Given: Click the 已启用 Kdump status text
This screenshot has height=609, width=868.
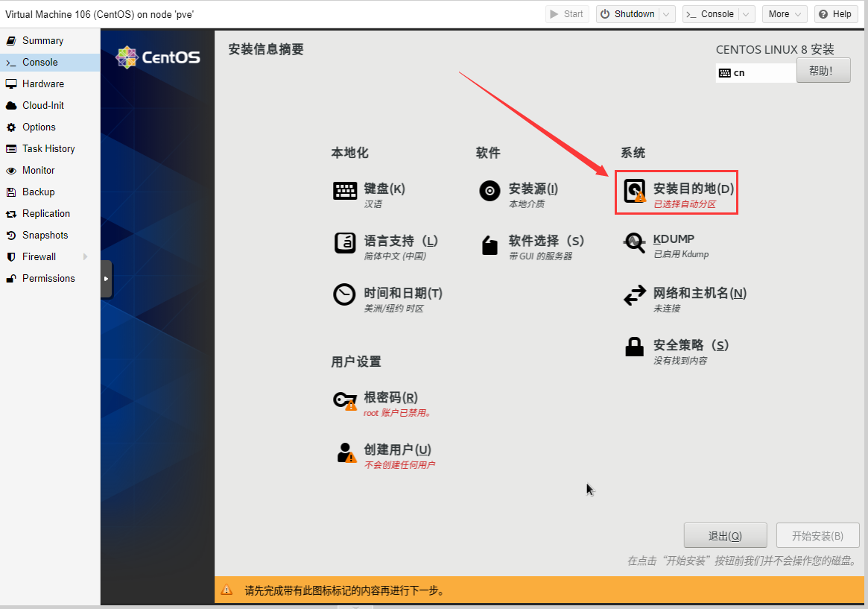Looking at the screenshot, I should point(681,254).
